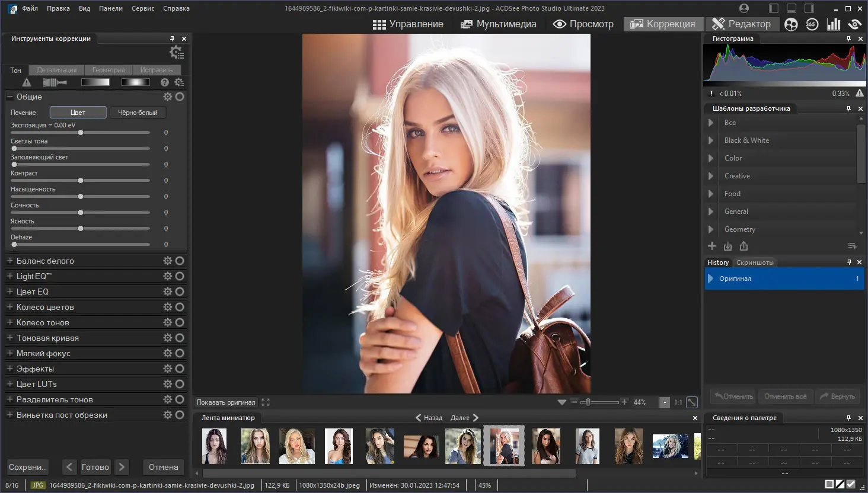The image size is (868, 493).
Task: Pin the Гистограмма panel
Action: point(848,39)
